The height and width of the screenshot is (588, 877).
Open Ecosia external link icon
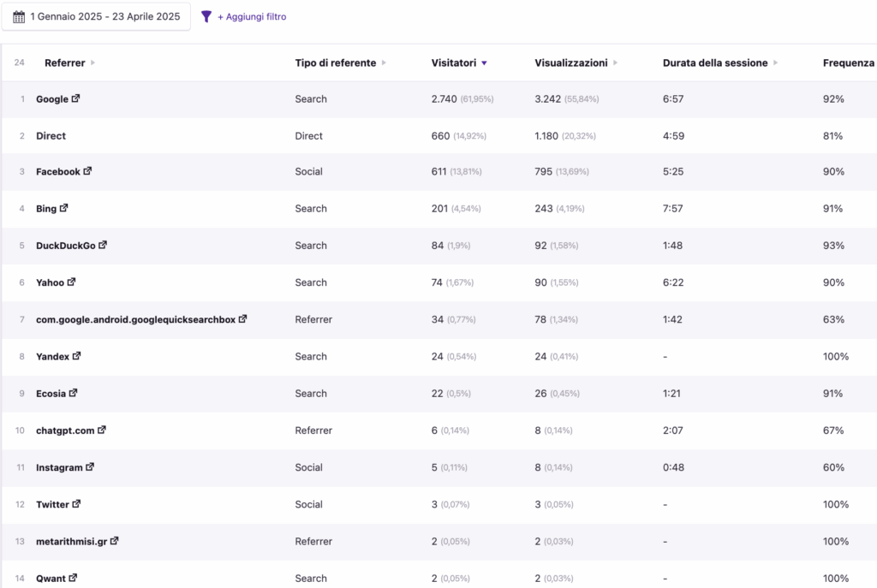point(74,393)
